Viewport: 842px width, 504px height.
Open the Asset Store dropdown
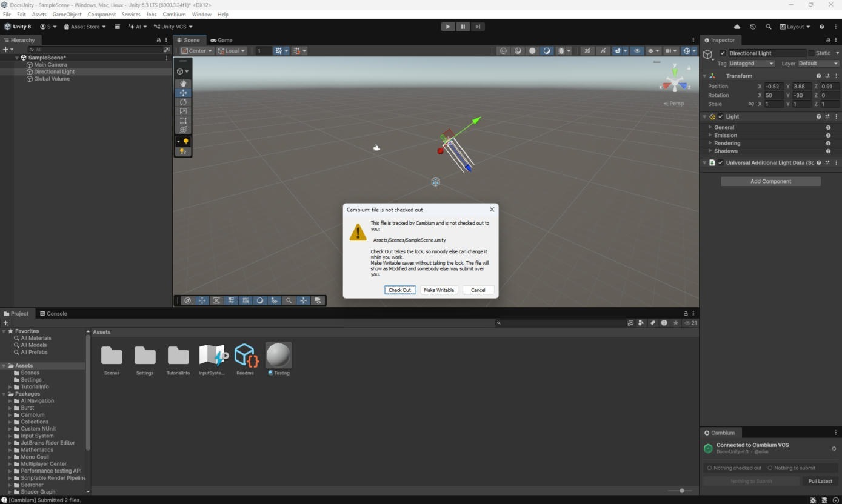coord(85,27)
